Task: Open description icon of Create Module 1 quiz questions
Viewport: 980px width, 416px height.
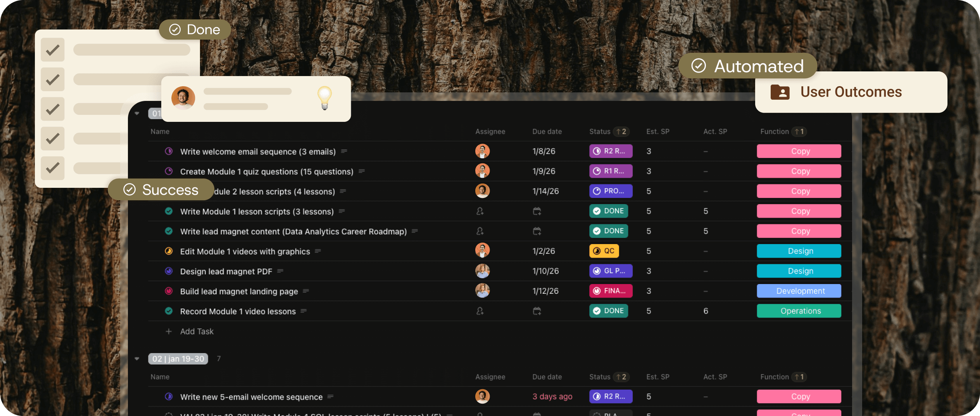Action: coord(362,171)
